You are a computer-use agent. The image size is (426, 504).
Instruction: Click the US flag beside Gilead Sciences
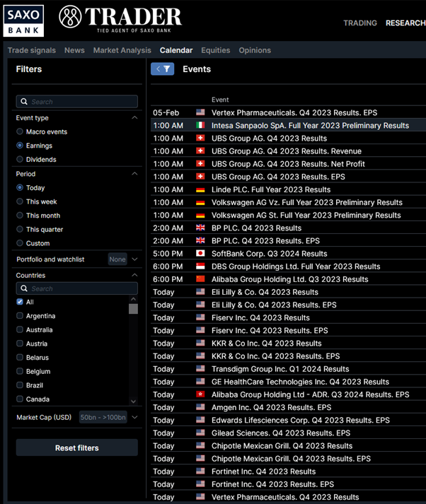[200, 433]
